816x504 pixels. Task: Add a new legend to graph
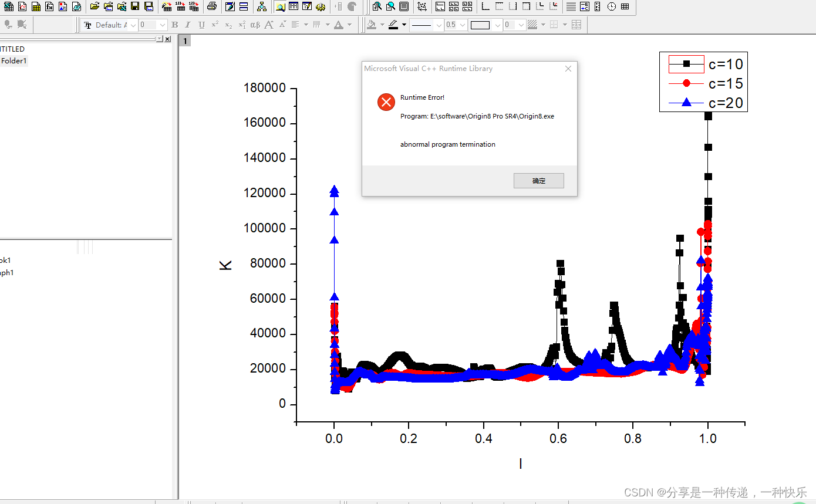(585, 6)
